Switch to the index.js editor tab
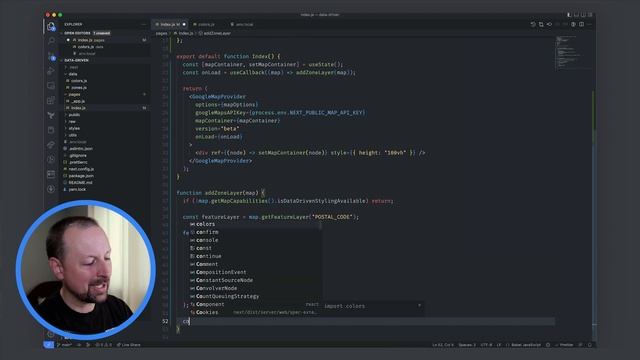Viewport: 640px width, 360px height. tap(170, 24)
